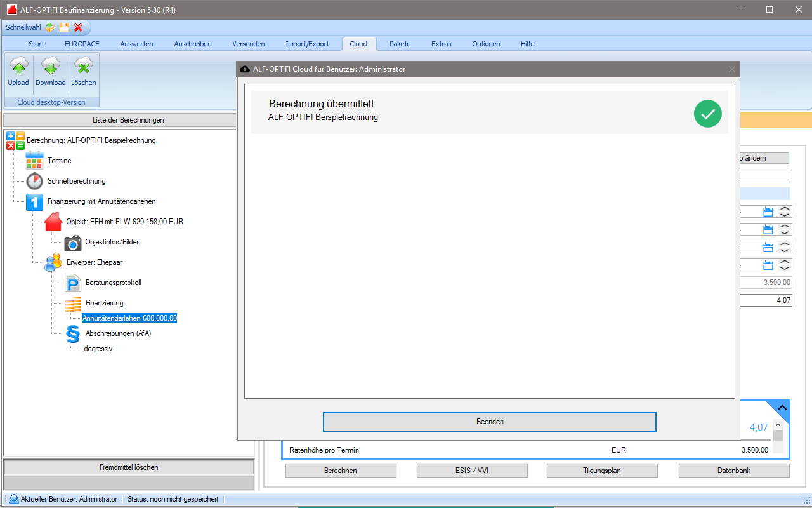This screenshot has height=508, width=812.
Task: Click the Fremdmittel löschen button
Action: pyautogui.click(x=129, y=467)
